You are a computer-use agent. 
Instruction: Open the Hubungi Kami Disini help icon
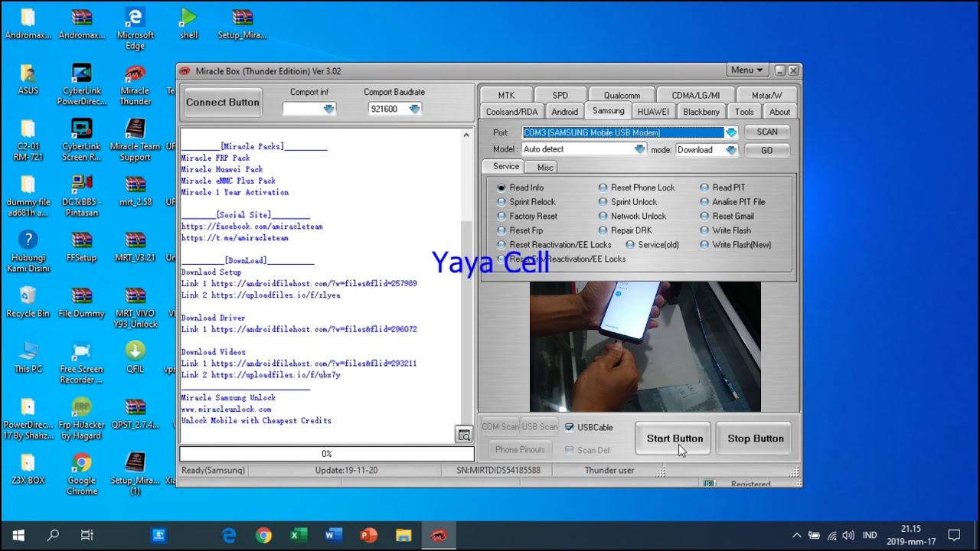coord(28,252)
